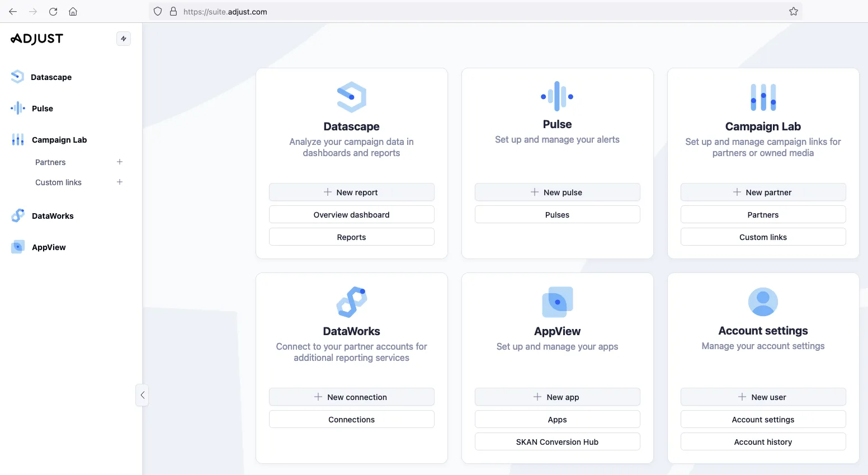Click the Pulse icon in the sidebar
Viewport: 868px width, 475px height.
pyautogui.click(x=18, y=108)
